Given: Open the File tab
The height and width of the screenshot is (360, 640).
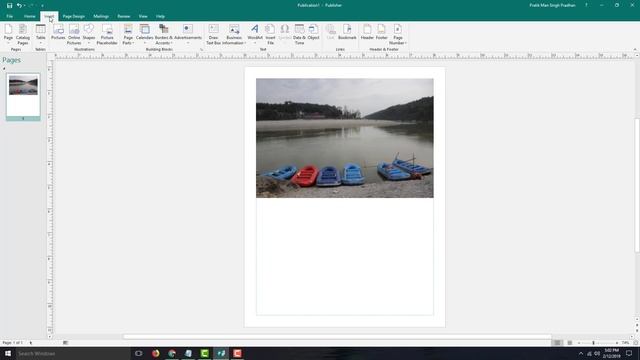Looking at the screenshot, I should (9, 16).
